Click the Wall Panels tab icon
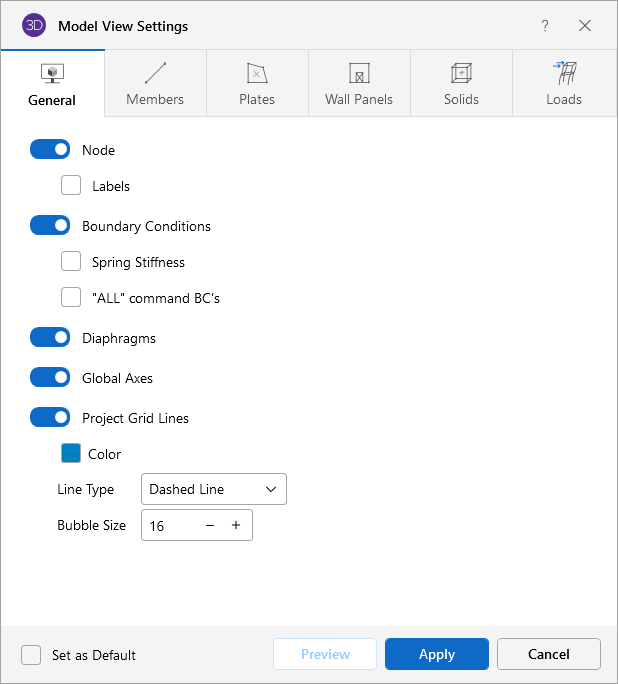Screen dimensions: 618x684 pos(359,73)
